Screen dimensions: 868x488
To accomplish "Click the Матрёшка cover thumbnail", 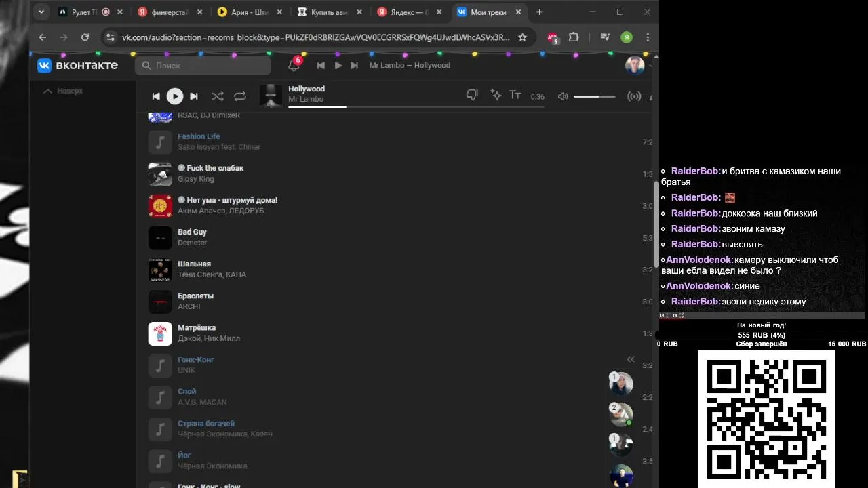I will (x=160, y=333).
